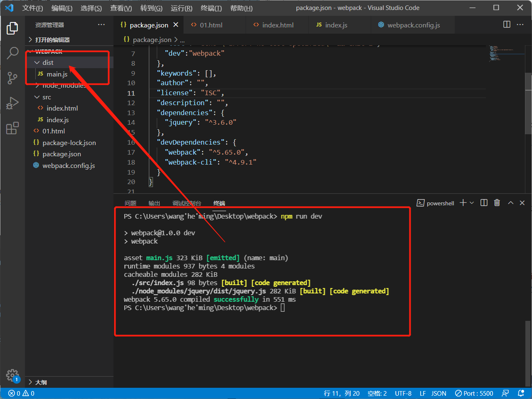The image size is (532, 399).
Task: Open the Run and Debug view
Action: tap(12, 103)
